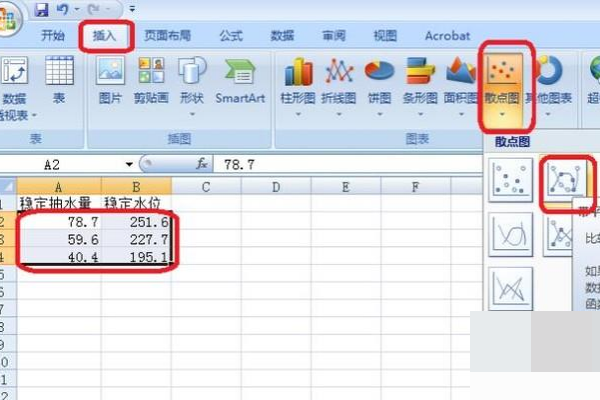Click cell containing 稳定抽水量
Viewport: 600px width, 400px height.
click(59, 203)
